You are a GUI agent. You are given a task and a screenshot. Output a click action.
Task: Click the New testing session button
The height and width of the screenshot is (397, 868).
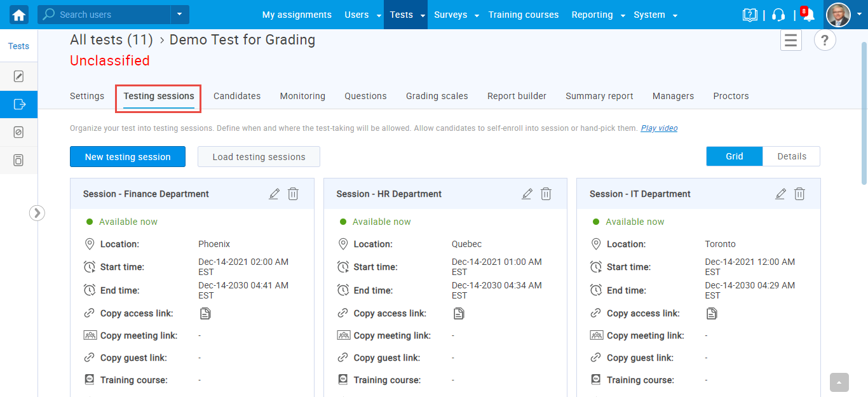point(128,157)
